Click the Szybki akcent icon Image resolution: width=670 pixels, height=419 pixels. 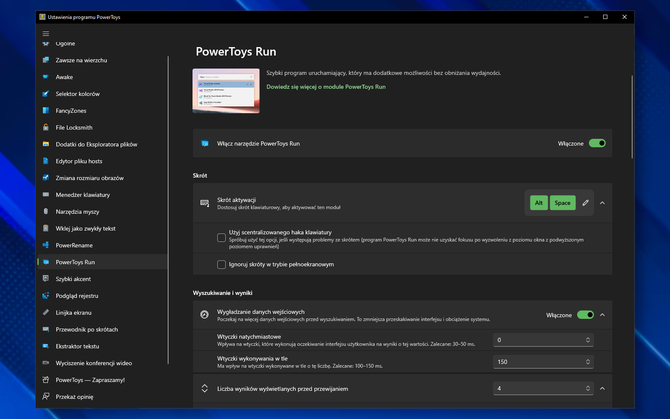click(x=46, y=279)
